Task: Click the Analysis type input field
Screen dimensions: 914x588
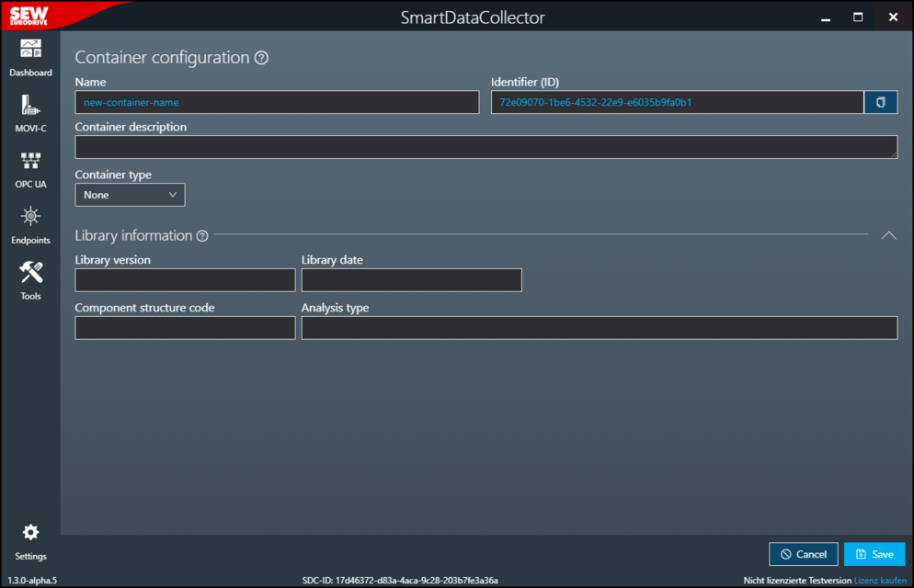Action: tap(599, 328)
